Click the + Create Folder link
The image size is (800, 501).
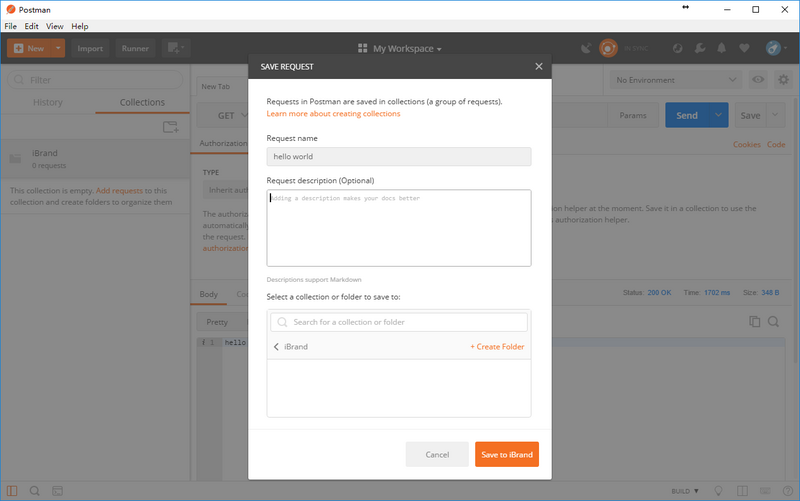[497, 347]
